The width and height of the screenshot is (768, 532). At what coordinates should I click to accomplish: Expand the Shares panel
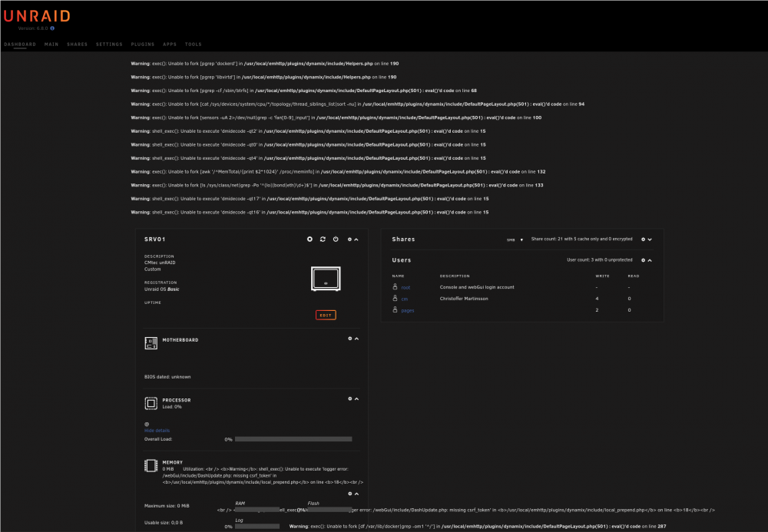pyautogui.click(x=650, y=240)
